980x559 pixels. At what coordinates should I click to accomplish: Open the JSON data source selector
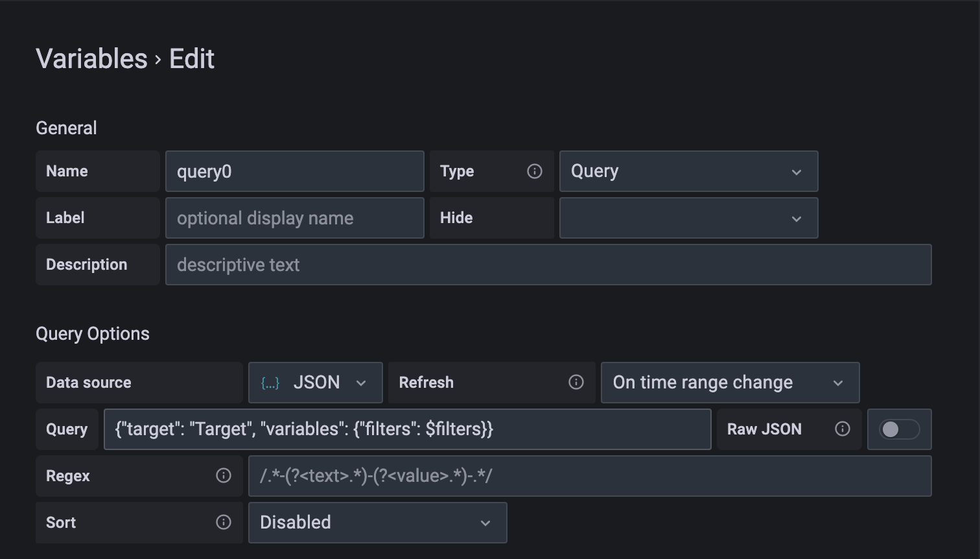tap(315, 383)
